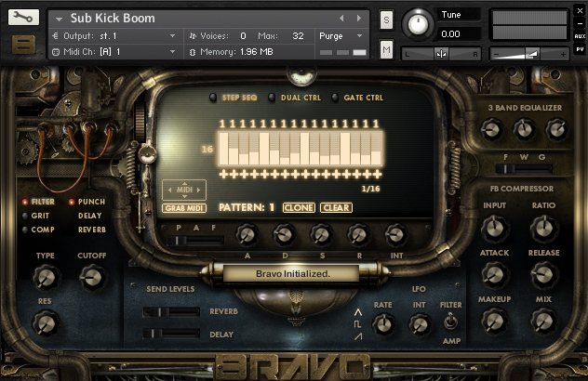Switch to the DUAL CTRL tab

[301, 98]
